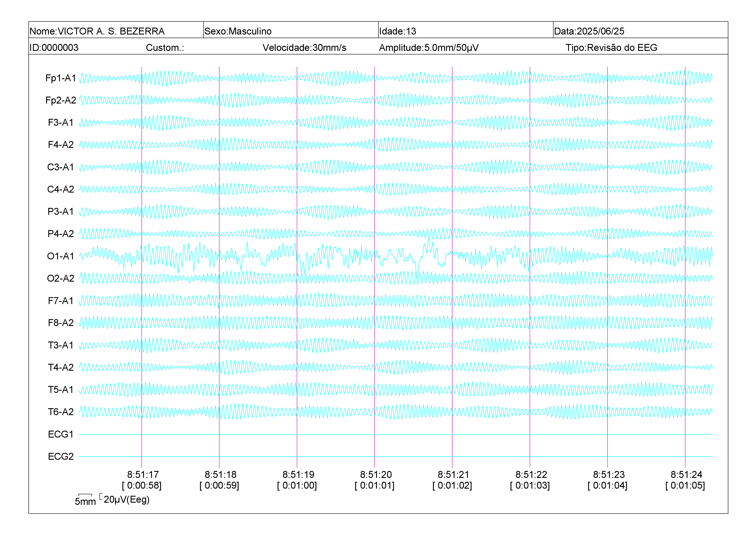Click the elapsed time '[ 0:00:58]'
This screenshot has width=756, height=535.
[x=142, y=486]
